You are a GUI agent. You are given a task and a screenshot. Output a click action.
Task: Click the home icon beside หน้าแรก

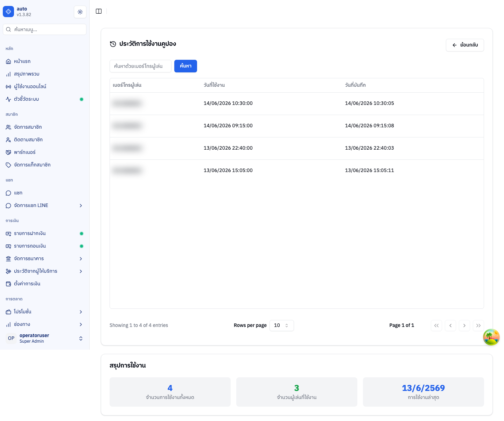[8, 62]
